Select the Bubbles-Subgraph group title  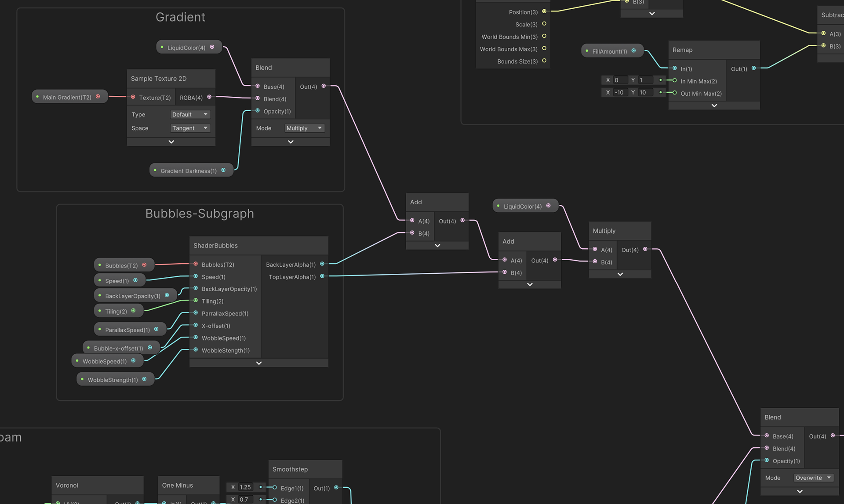(200, 214)
